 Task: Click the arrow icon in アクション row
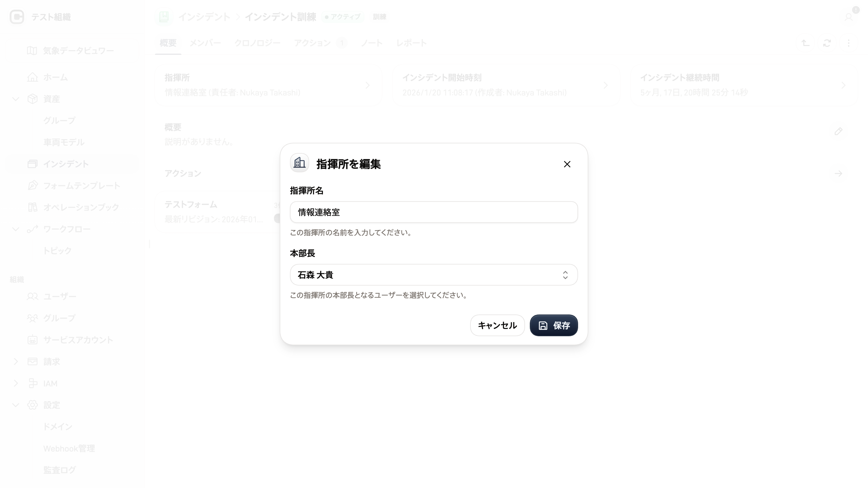[x=839, y=174]
